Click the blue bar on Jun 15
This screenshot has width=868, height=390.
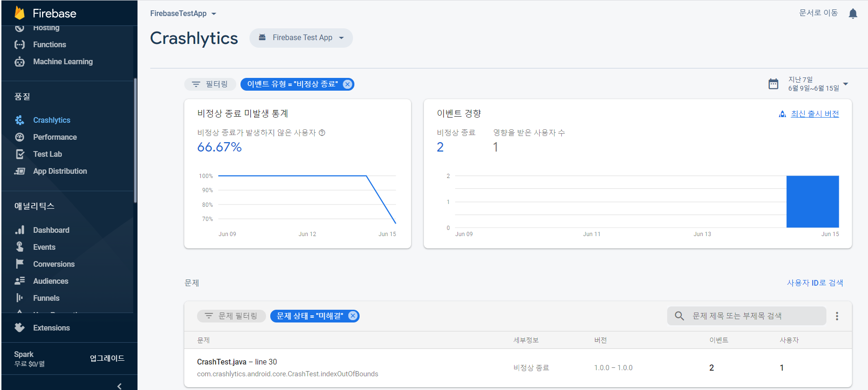(813, 202)
